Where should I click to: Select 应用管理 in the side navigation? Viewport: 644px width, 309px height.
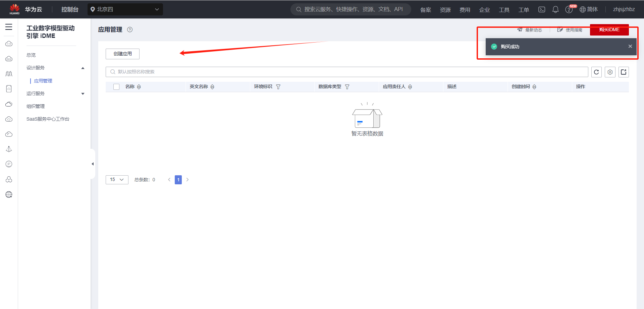[43, 81]
